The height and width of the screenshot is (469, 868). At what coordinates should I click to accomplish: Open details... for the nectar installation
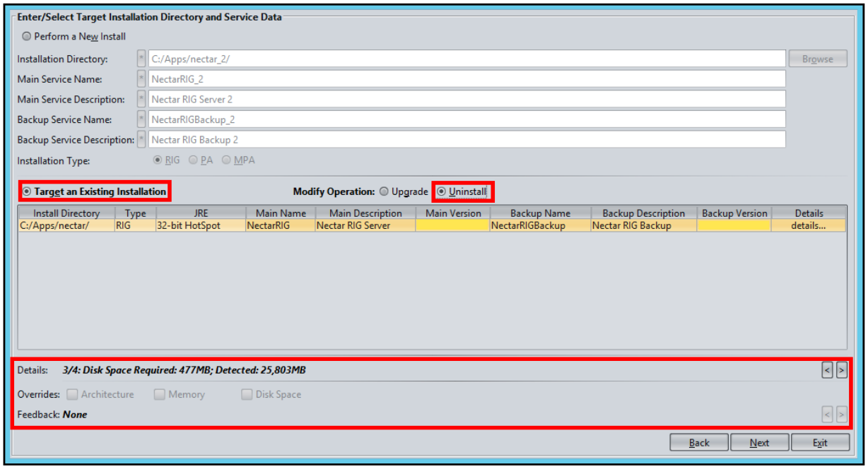(x=809, y=226)
